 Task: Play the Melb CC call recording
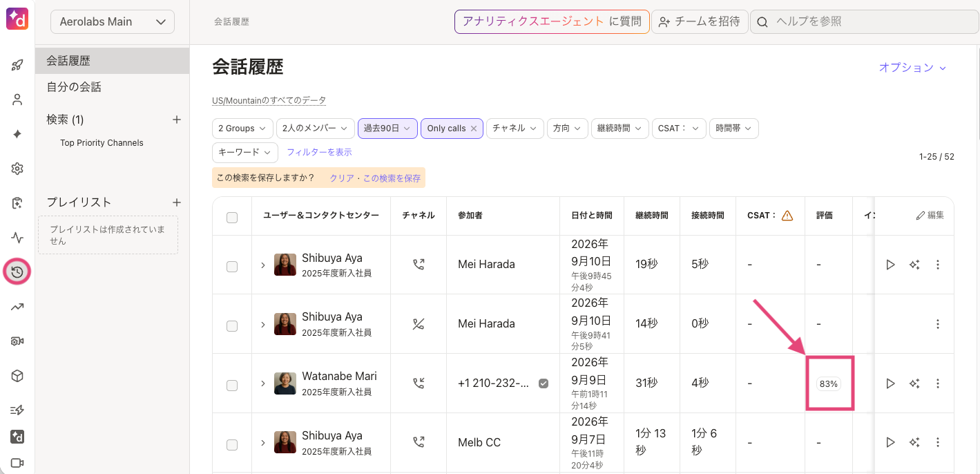(890, 442)
